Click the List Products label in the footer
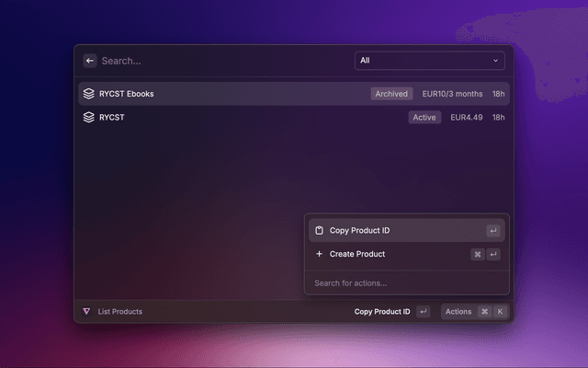588x368 pixels. (119, 312)
